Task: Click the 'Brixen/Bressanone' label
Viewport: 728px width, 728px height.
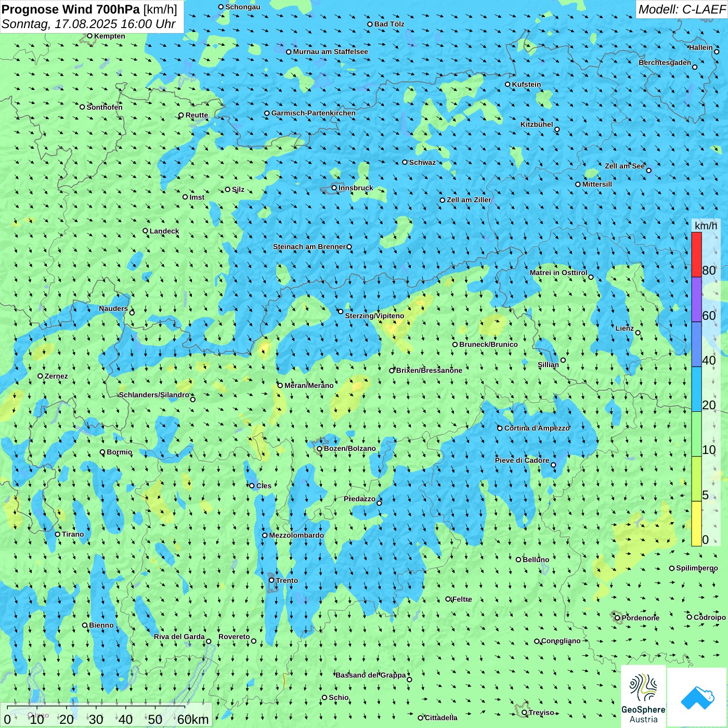Action: [x=429, y=370]
